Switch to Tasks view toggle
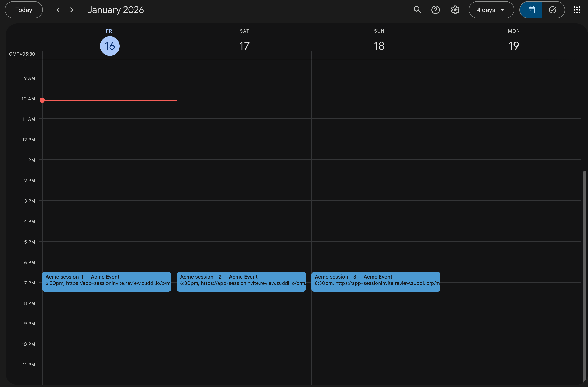This screenshot has height=387, width=588. (x=553, y=10)
